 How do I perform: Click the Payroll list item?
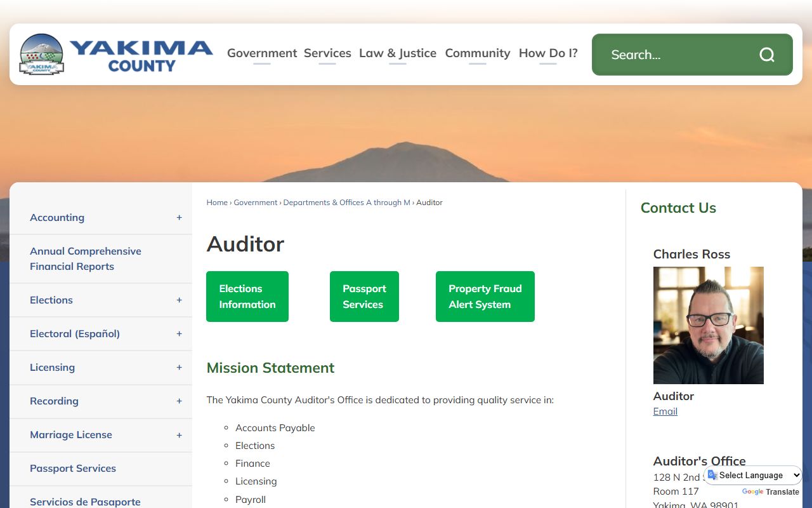[251, 500]
